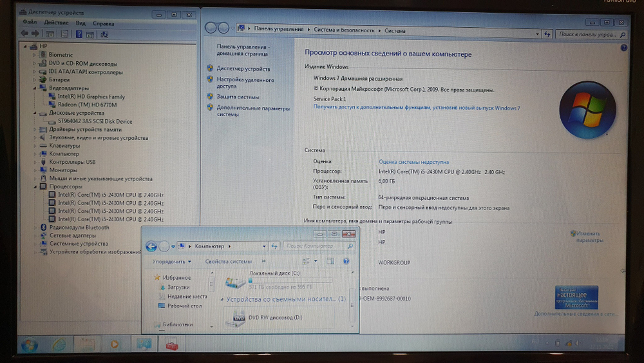The image size is (644, 363).
Task: Expand the Biometric device category
Action: pos(34,55)
